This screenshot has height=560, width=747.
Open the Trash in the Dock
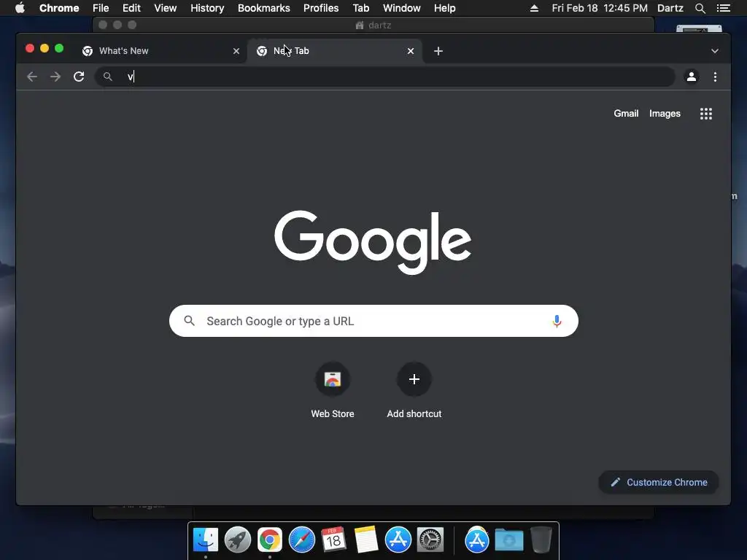click(541, 540)
